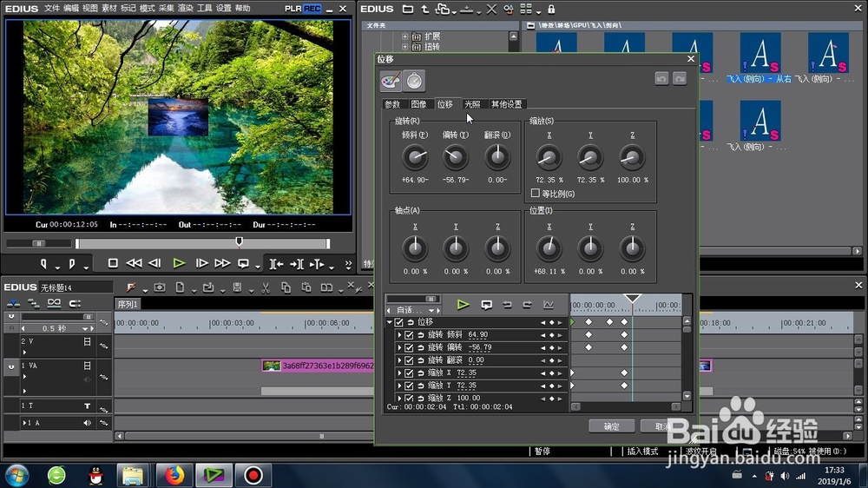
Task: Click the Stop button in player
Action: [113, 264]
